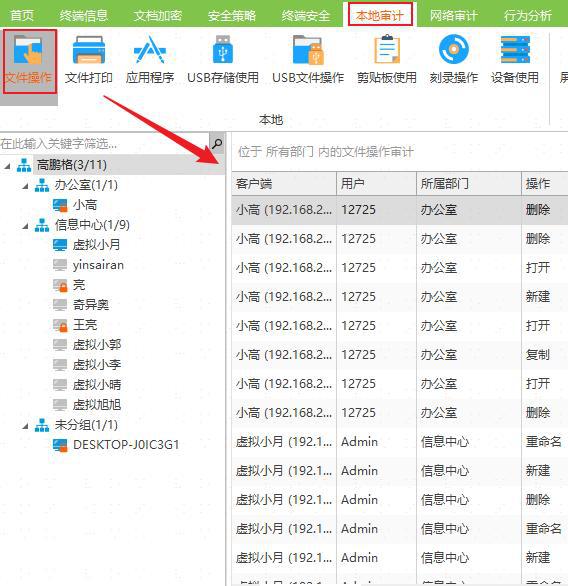The height and width of the screenshot is (586, 568).
Task: Click the 小高 row with 新建 operation
Action: click(x=400, y=297)
